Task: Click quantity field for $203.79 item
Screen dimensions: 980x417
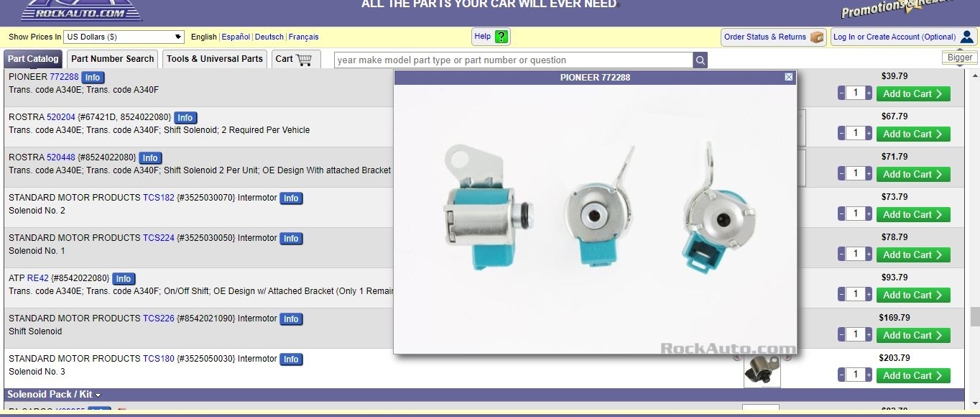Action: 855,375
